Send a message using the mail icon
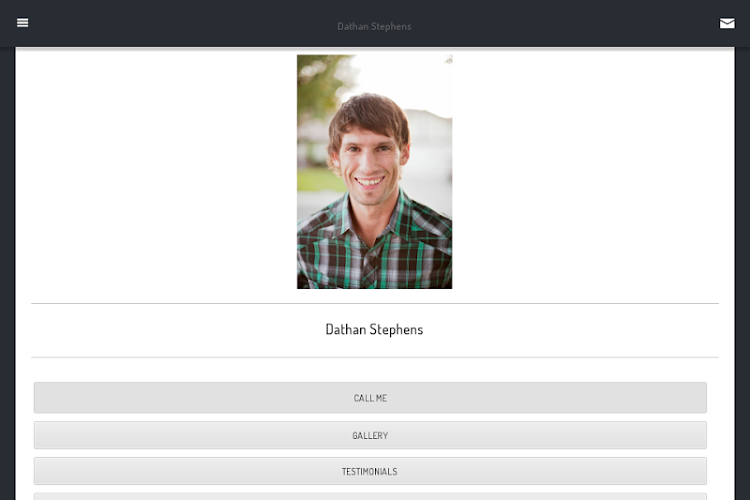This screenshot has width=750, height=500. click(x=727, y=23)
